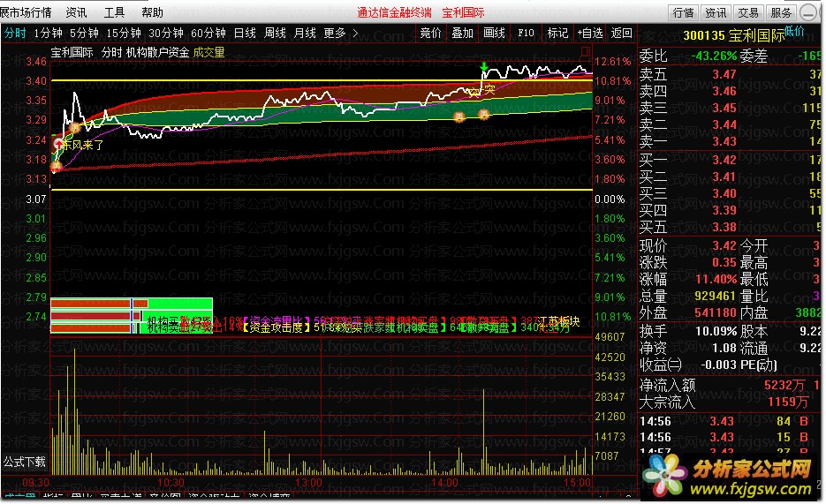Switch to the 分时 intraday tab
Viewport: 826px width, 504px height.
coord(15,34)
